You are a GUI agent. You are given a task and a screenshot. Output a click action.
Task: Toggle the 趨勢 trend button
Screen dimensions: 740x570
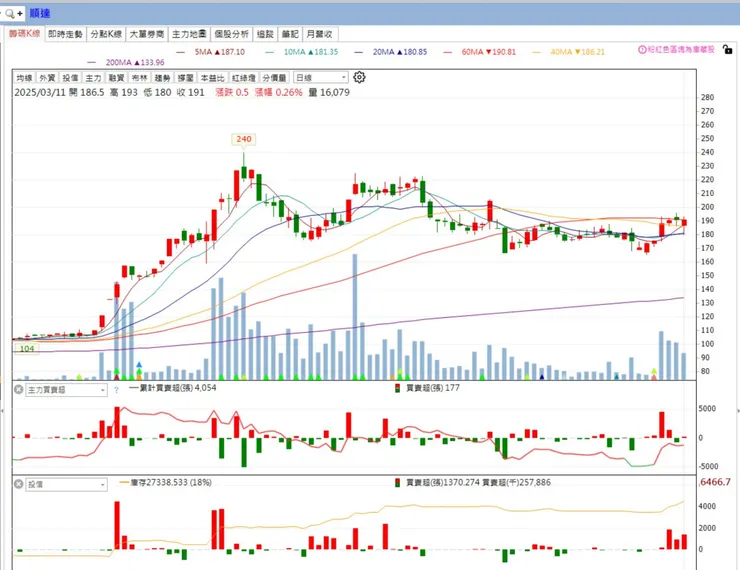coord(163,78)
